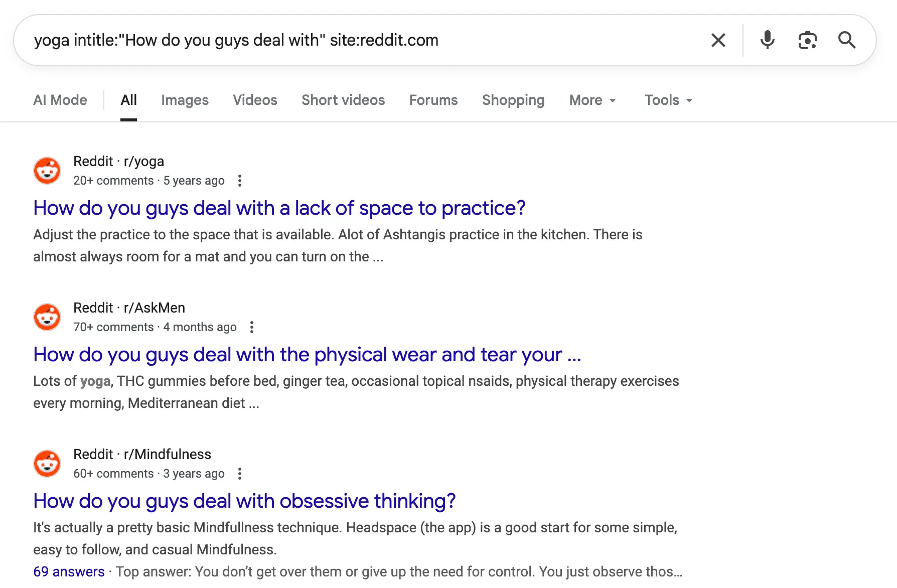Viewport: 897px width, 588px height.
Task: Click the Reddit logo beside r/yoga
Action: (47, 171)
